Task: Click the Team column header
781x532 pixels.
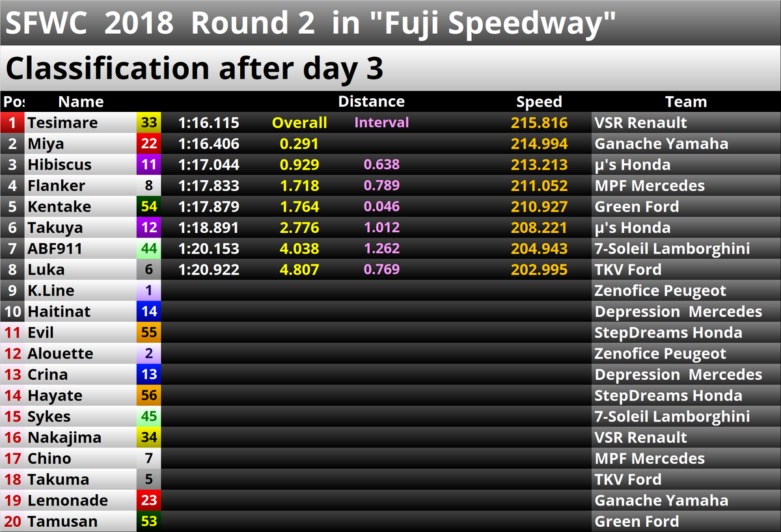Action: pyautogui.click(x=686, y=101)
